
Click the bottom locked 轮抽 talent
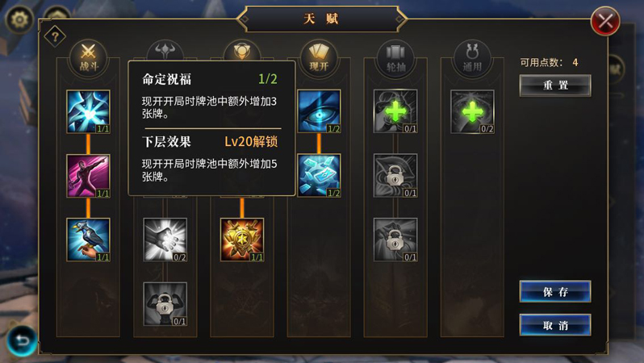pyautogui.click(x=395, y=240)
